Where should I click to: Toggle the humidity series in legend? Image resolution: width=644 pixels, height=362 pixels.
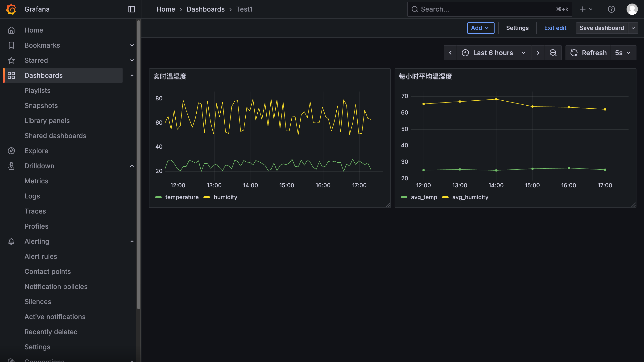[x=225, y=197]
